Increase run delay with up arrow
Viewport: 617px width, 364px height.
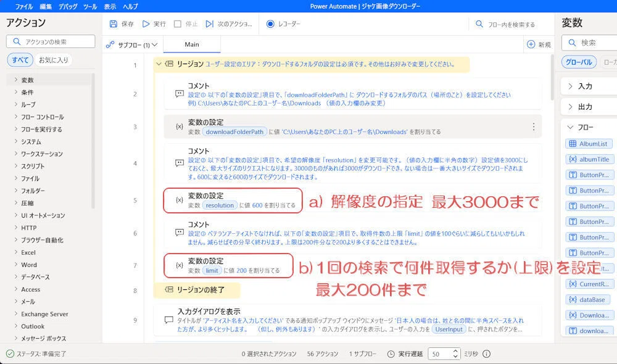point(455,350)
